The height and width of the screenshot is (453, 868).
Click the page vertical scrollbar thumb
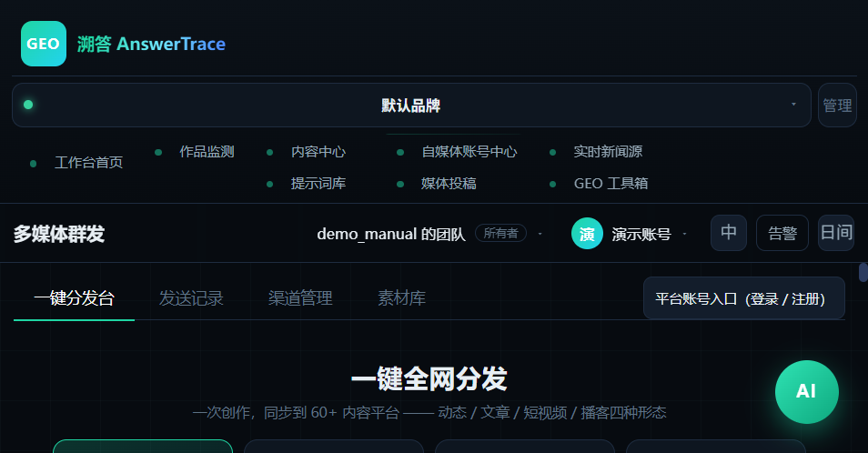(863, 273)
